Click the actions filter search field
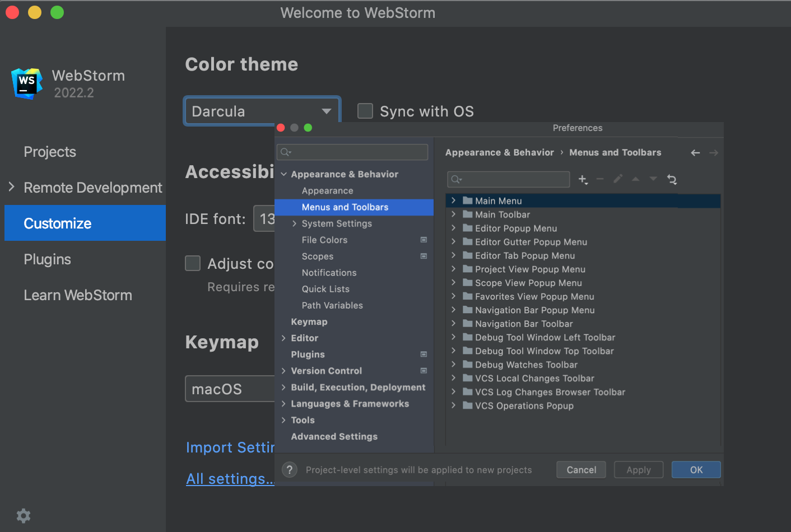Viewport: 791px width, 532px height. 509,179
